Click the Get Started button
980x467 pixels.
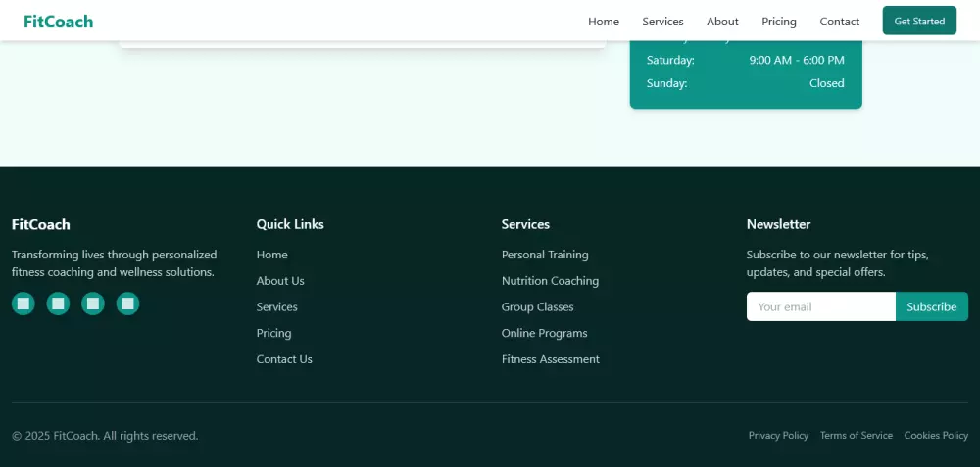919,21
